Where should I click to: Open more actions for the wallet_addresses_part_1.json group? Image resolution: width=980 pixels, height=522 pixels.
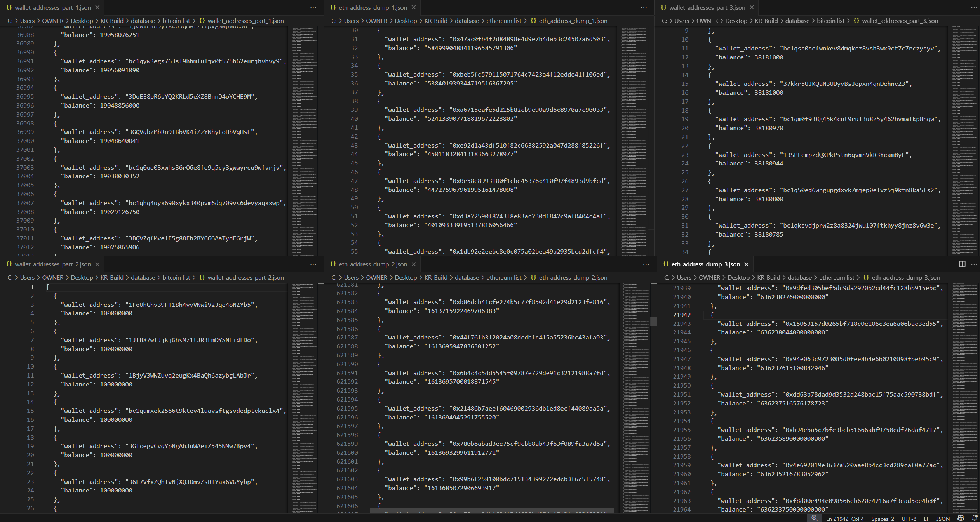click(313, 7)
